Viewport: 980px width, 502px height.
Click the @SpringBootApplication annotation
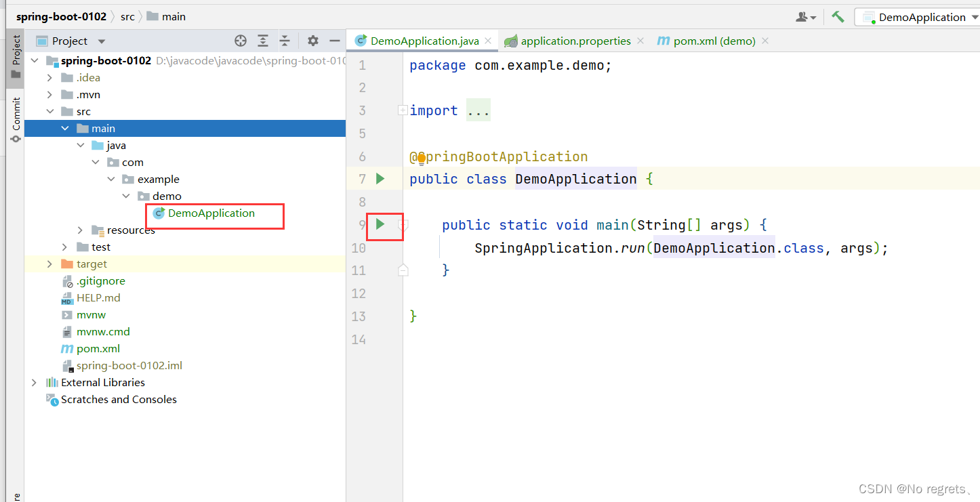tap(498, 156)
